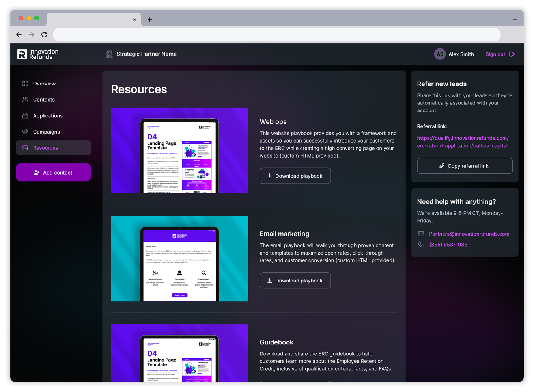Go back using the browser back arrow

coord(19,35)
